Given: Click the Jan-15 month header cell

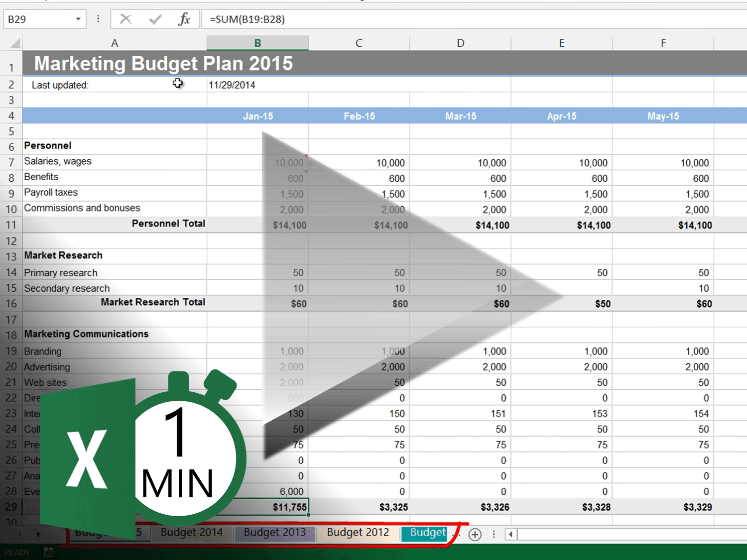Looking at the screenshot, I should (257, 116).
